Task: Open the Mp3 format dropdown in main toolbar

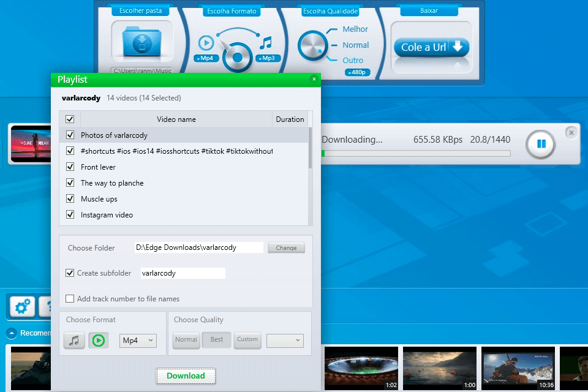Action: point(268,58)
